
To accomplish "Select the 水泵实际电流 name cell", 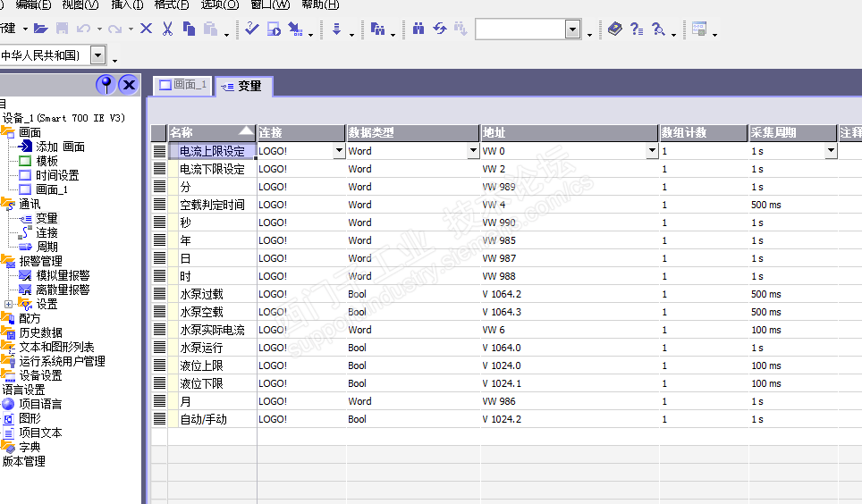I will pos(212,330).
